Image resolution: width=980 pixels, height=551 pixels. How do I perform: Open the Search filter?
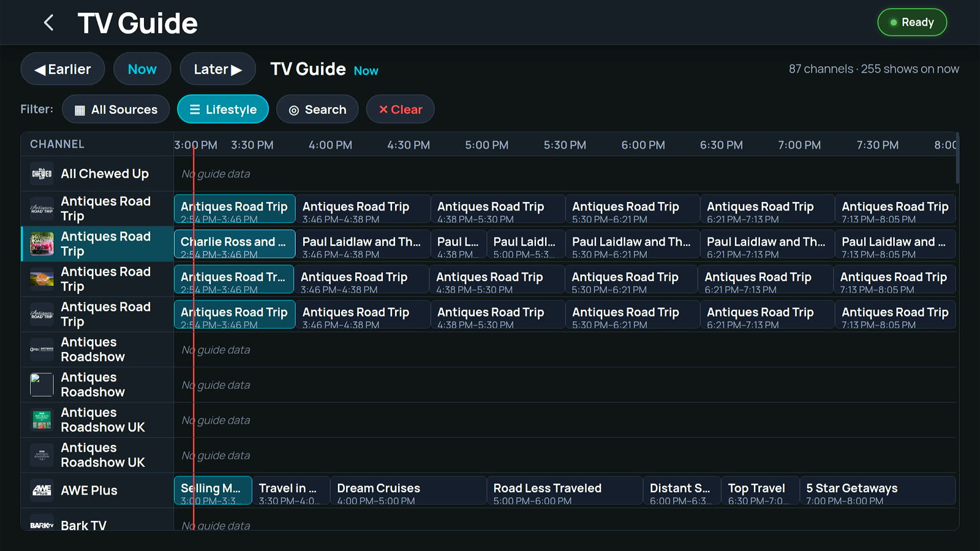tap(317, 110)
